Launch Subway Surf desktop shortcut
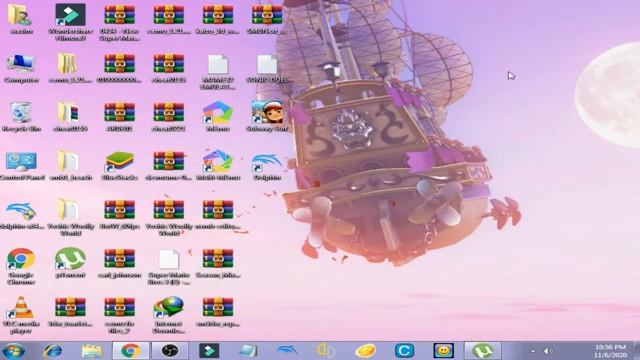The height and width of the screenshot is (360, 640). pyautogui.click(x=267, y=117)
